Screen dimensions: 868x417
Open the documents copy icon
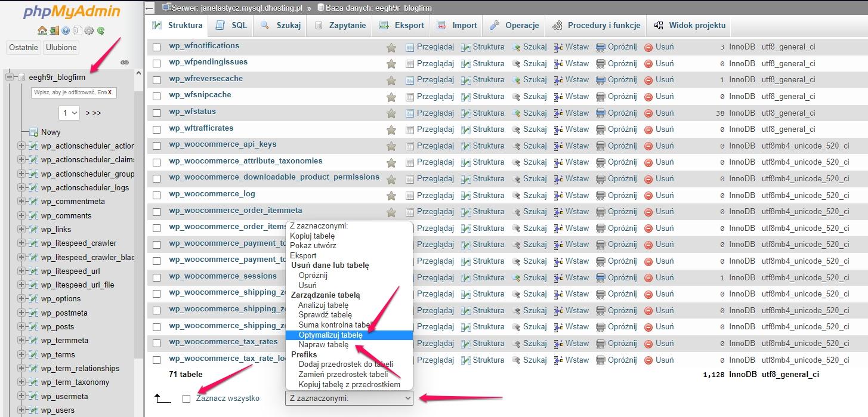click(78, 30)
